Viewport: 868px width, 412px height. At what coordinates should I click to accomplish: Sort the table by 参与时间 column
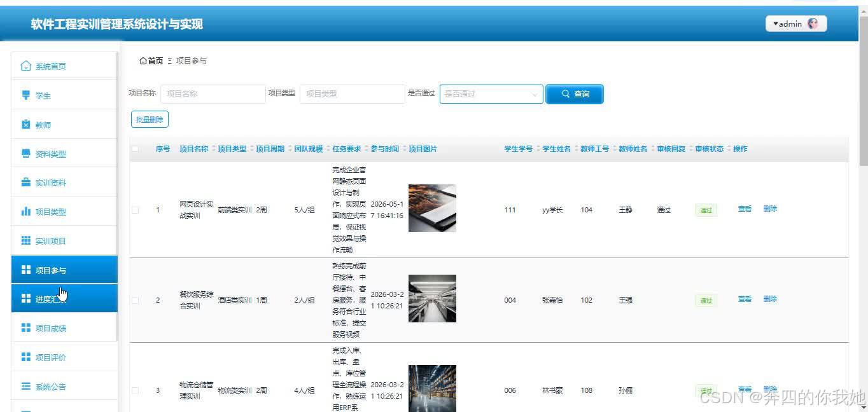click(405, 149)
